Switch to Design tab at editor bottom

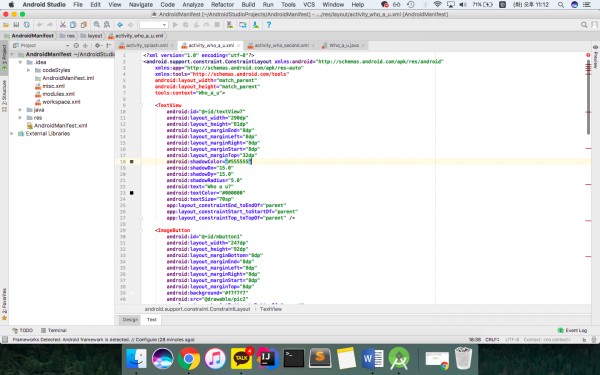coord(130,320)
